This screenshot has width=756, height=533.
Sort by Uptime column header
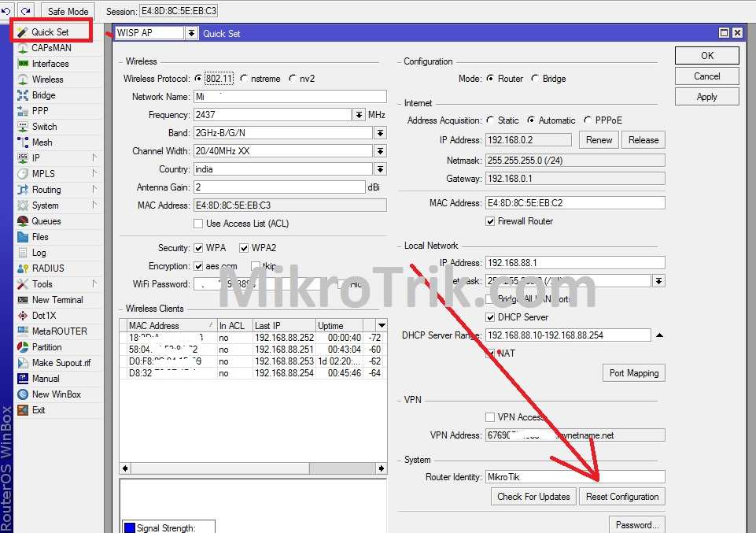(339, 326)
